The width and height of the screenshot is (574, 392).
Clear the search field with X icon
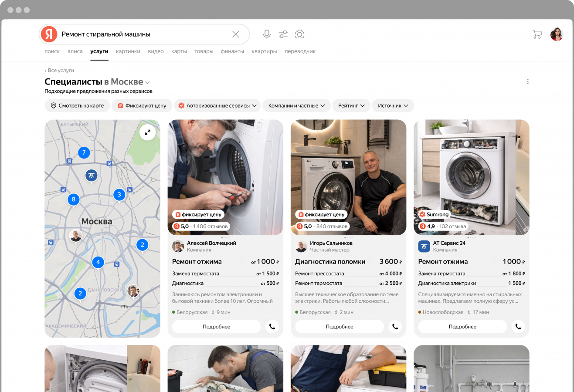235,34
